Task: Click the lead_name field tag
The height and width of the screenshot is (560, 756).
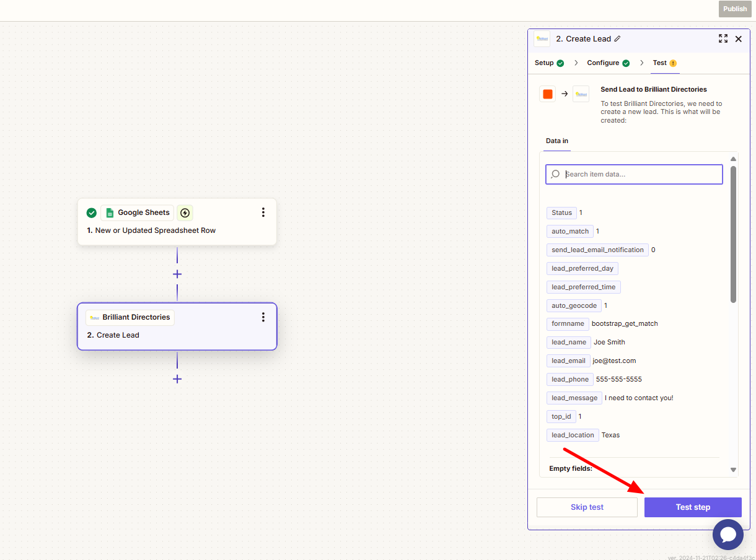Action: [x=569, y=342]
